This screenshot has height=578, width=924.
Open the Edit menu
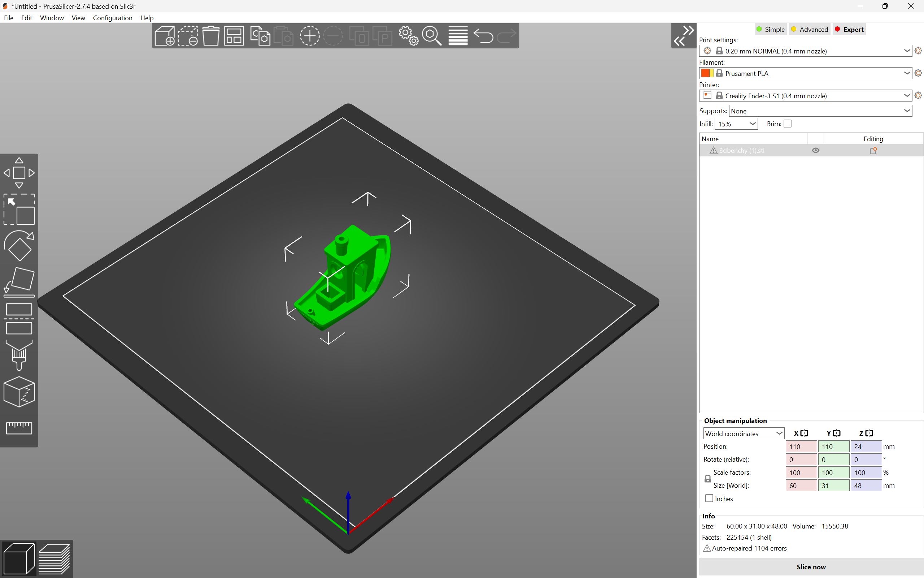[x=26, y=18]
